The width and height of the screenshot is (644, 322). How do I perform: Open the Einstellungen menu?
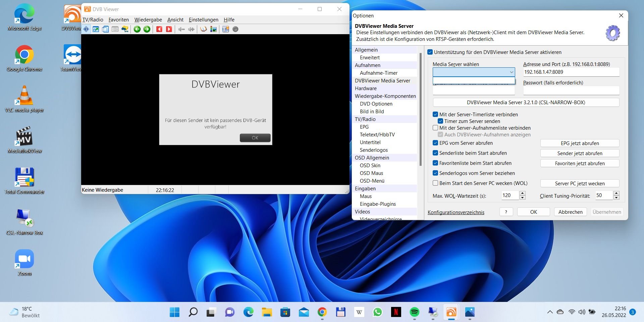pyautogui.click(x=203, y=20)
